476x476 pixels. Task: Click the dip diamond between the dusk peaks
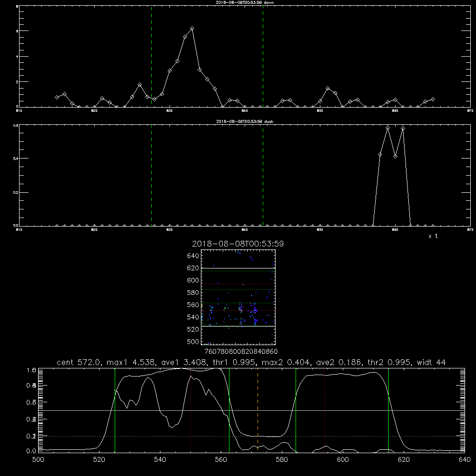coord(395,156)
